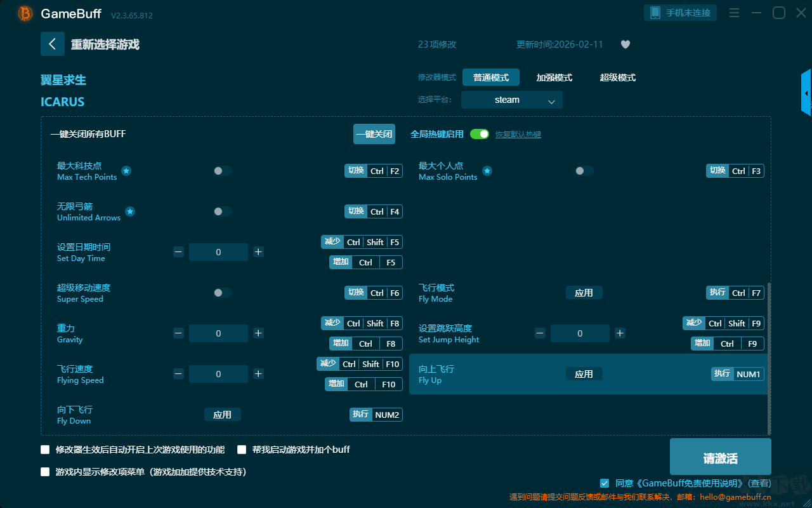Click star icon beside Max Tech Points
Viewport: 812px width, 508px height.
tap(126, 171)
